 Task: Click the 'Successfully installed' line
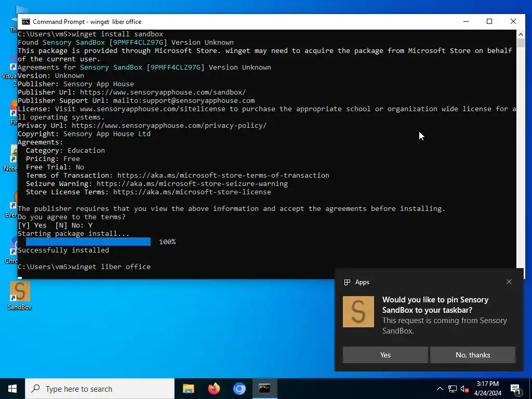click(x=63, y=250)
